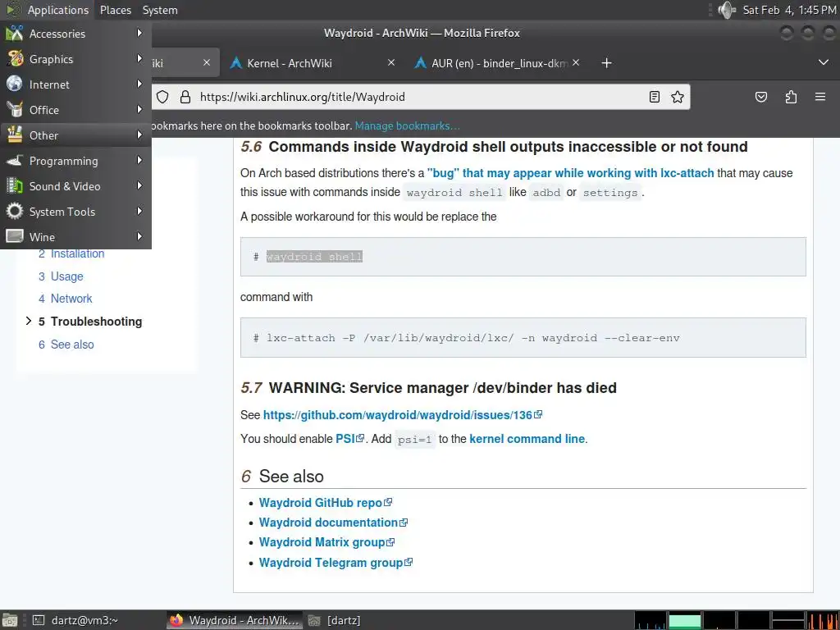The width and height of the screenshot is (840, 630).
Task: Click the volume speaker icon in panel
Action: (727, 10)
